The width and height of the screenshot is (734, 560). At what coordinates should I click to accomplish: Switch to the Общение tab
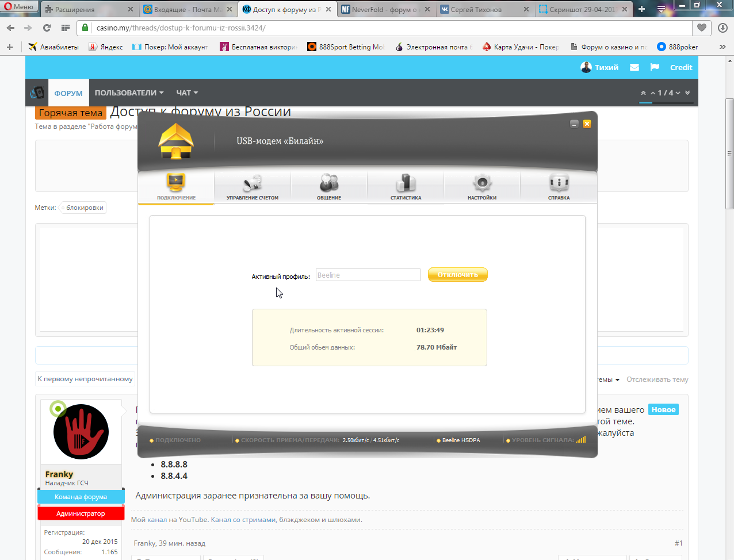329,187
